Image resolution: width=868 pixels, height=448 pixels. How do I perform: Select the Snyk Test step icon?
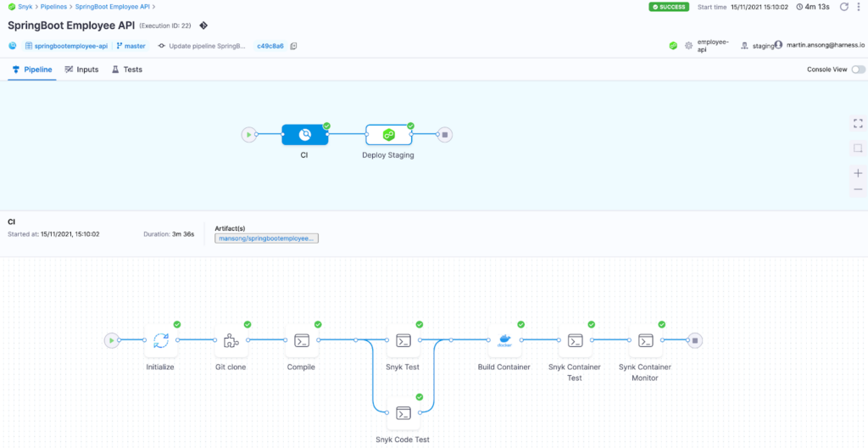click(403, 340)
